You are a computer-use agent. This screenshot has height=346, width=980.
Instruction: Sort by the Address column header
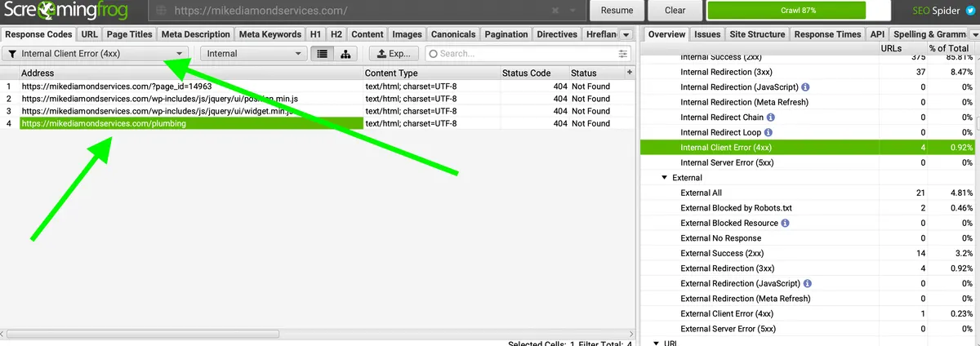tap(191, 73)
